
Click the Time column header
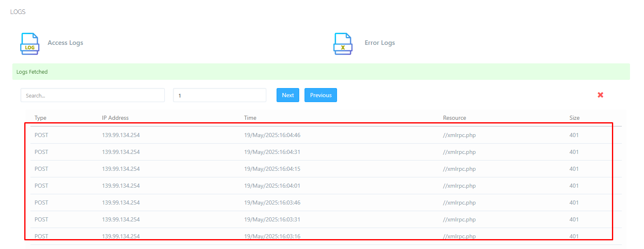point(250,118)
